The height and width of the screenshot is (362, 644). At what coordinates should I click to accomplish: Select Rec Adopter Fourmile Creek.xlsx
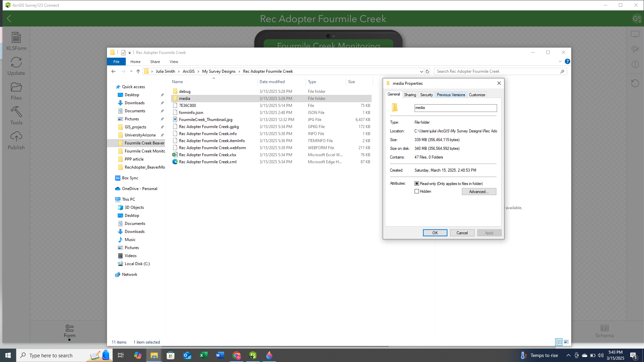point(271,155)
